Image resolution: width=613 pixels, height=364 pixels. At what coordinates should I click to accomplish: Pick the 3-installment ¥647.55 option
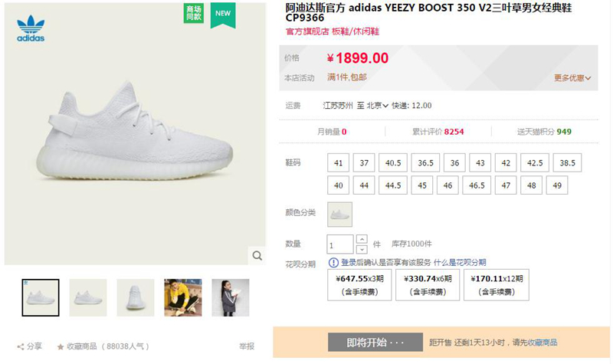(x=359, y=285)
